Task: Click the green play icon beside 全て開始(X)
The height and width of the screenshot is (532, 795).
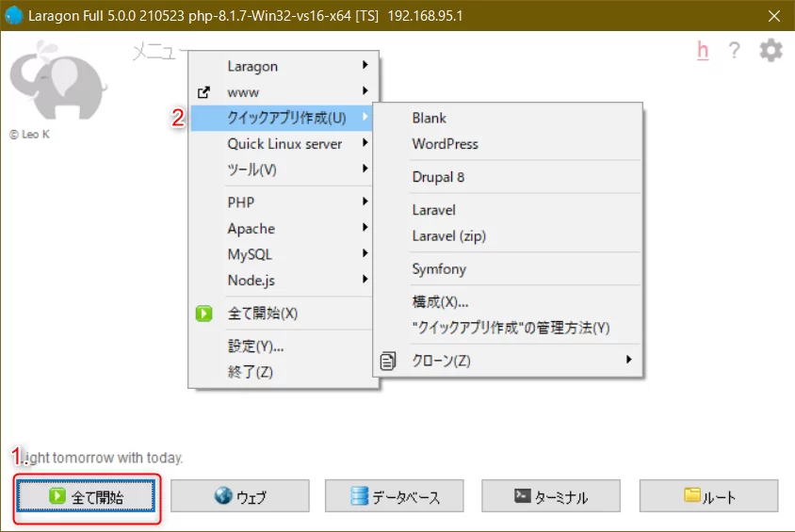Action: (x=203, y=314)
